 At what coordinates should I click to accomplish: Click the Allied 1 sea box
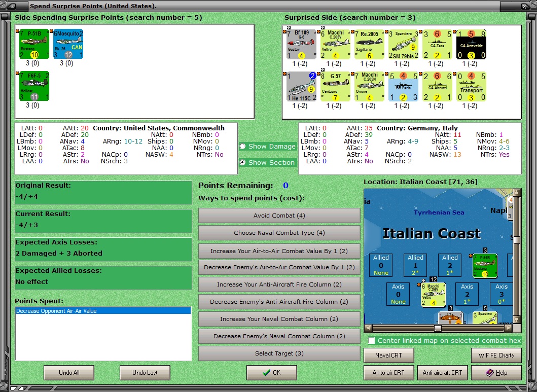coord(415,265)
